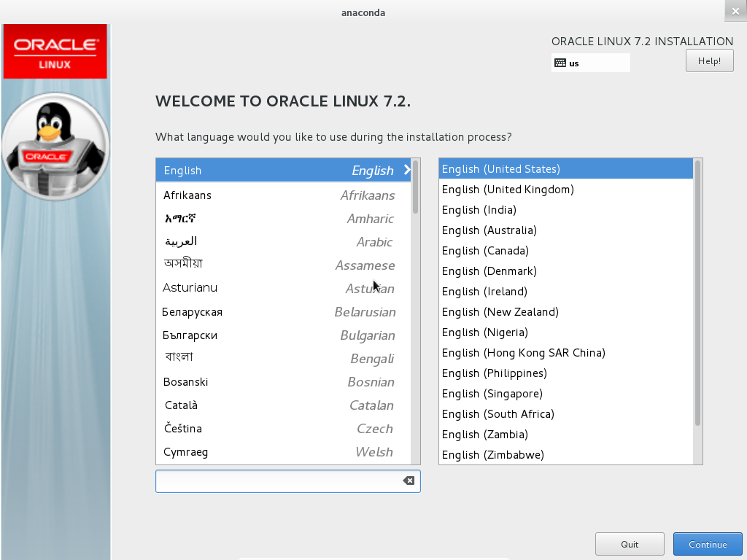Click the Oracle Linux logo
The image size is (747, 560).
click(x=55, y=52)
